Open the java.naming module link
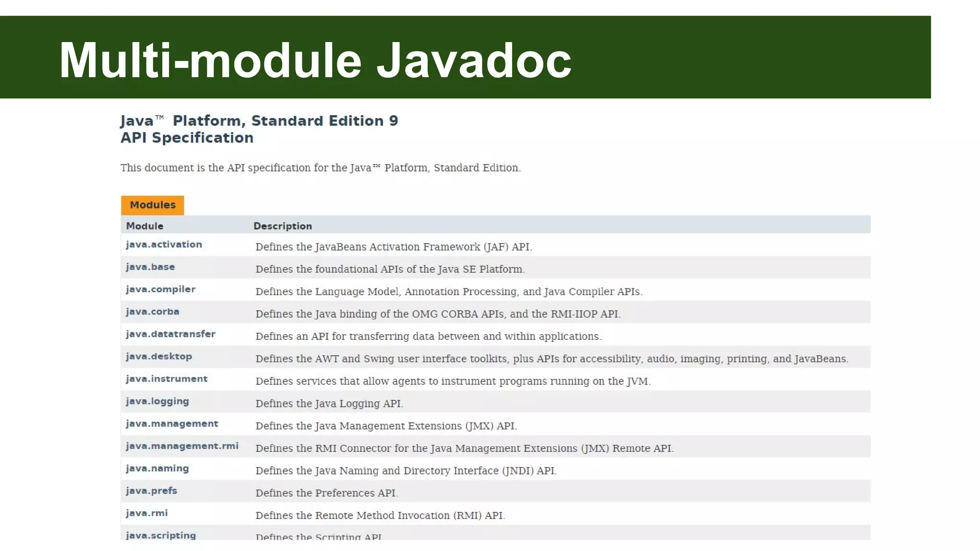 157,469
